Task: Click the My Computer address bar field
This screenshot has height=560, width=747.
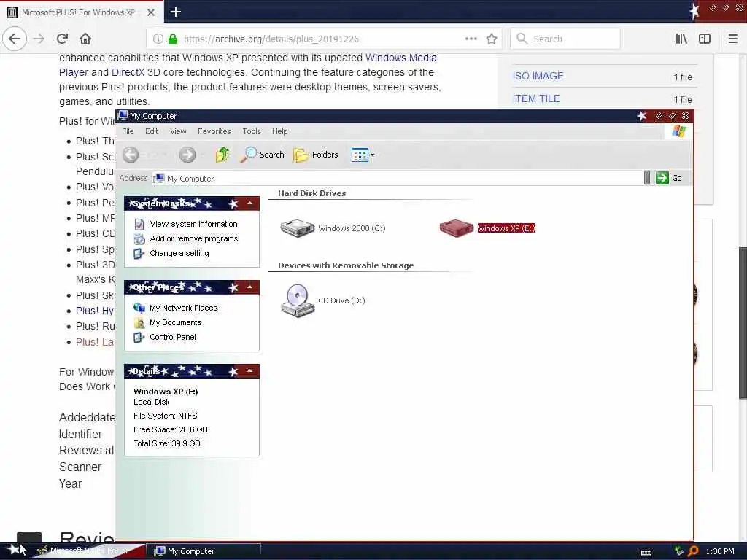Action: coord(398,179)
